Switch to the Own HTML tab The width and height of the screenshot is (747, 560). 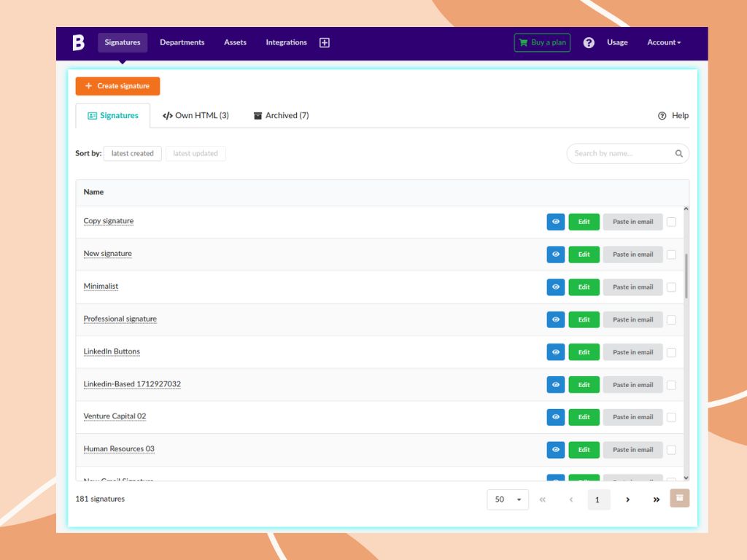pyautogui.click(x=196, y=115)
